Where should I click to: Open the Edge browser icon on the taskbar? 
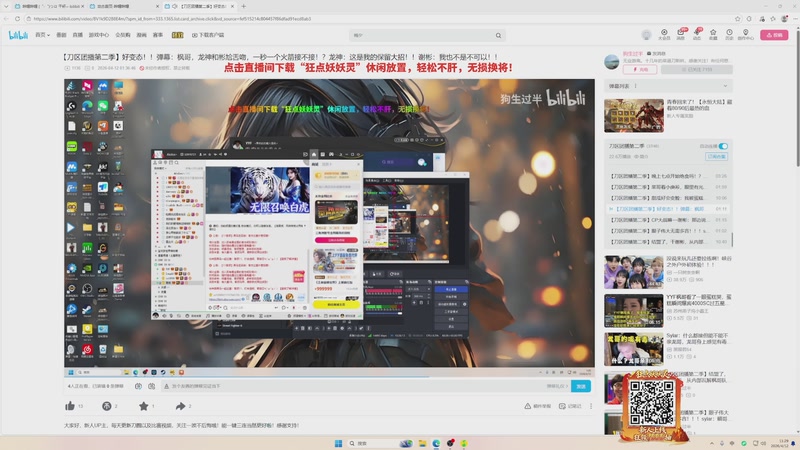point(436,443)
